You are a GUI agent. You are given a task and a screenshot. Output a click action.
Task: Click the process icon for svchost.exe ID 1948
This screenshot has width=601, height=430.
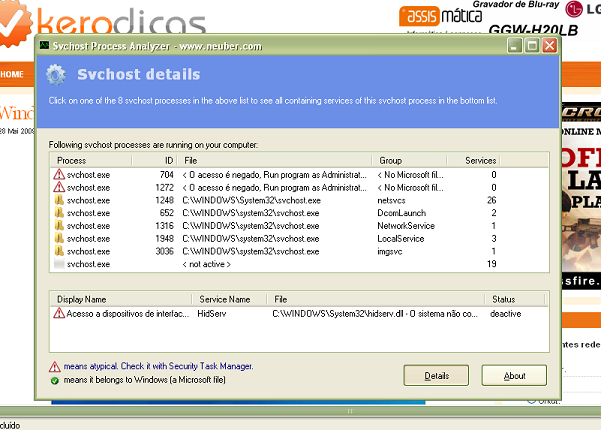tap(59, 238)
